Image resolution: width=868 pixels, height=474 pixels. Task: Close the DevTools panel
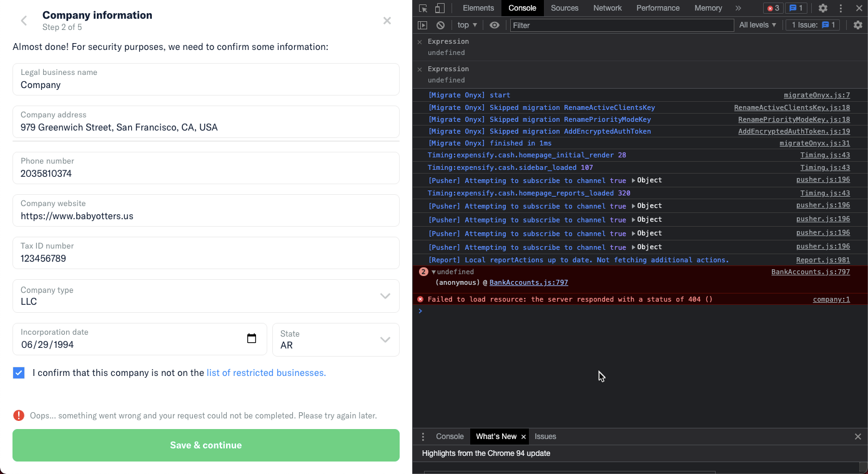point(858,8)
